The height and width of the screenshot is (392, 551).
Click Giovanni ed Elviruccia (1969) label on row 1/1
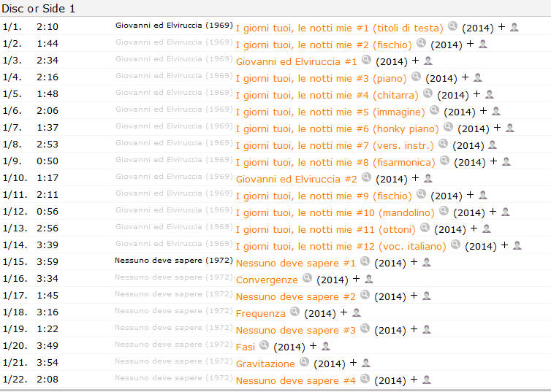pos(175,26)
